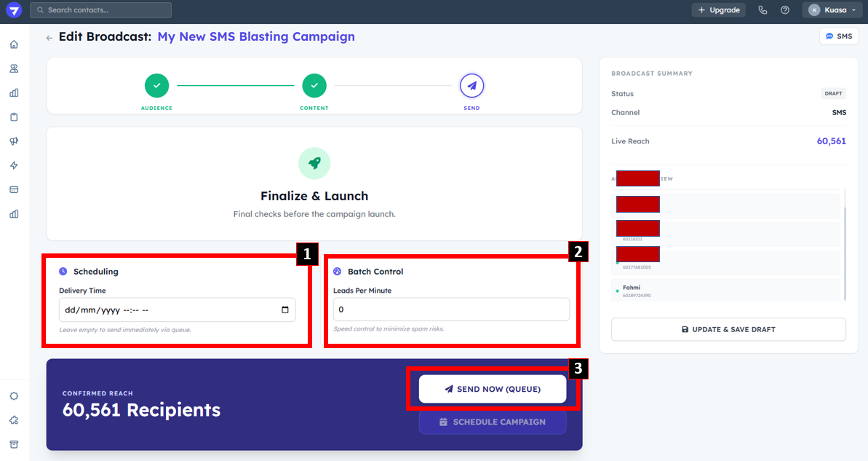
Task: Click the back arrow beside Edit Broadcast
Action: 49,38
